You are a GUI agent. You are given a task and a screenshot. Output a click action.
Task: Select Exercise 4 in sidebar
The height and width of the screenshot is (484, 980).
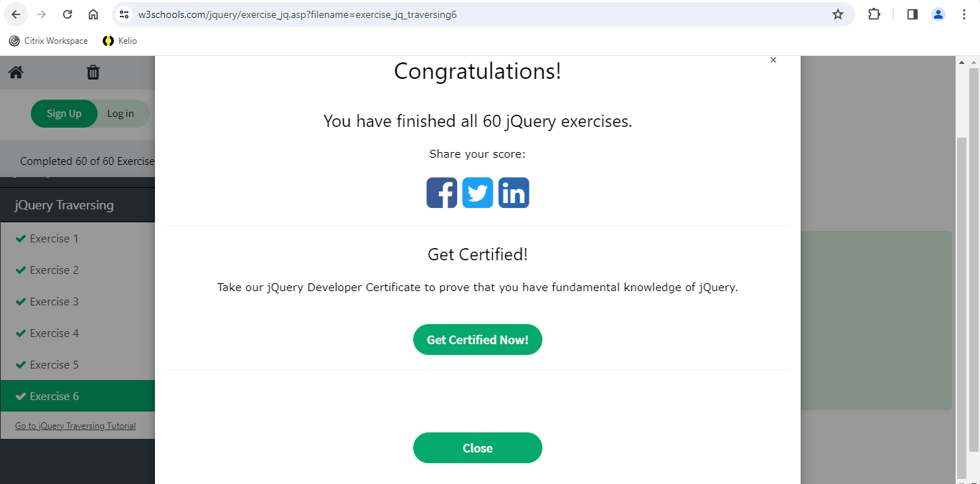[x=55, y=333]
